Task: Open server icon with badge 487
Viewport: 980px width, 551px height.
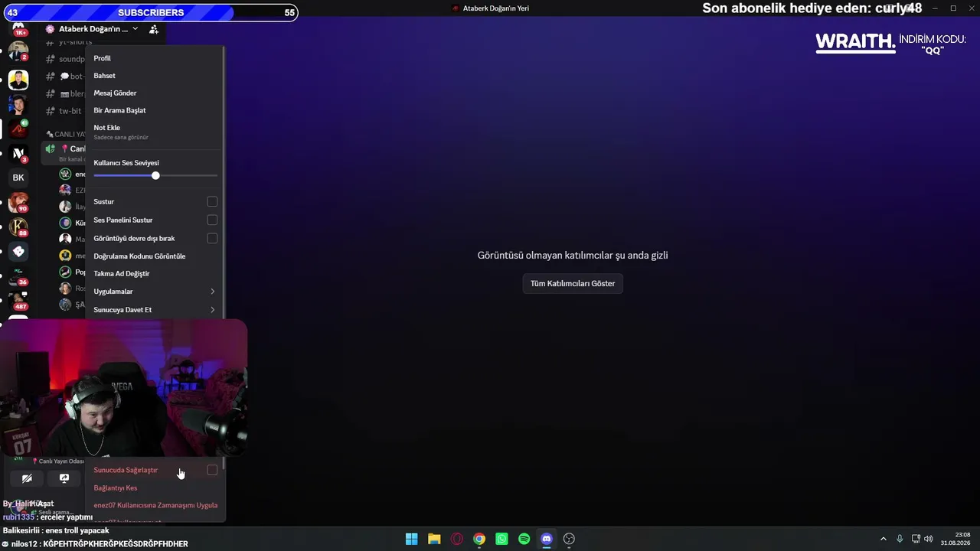Action: [18, 301]
